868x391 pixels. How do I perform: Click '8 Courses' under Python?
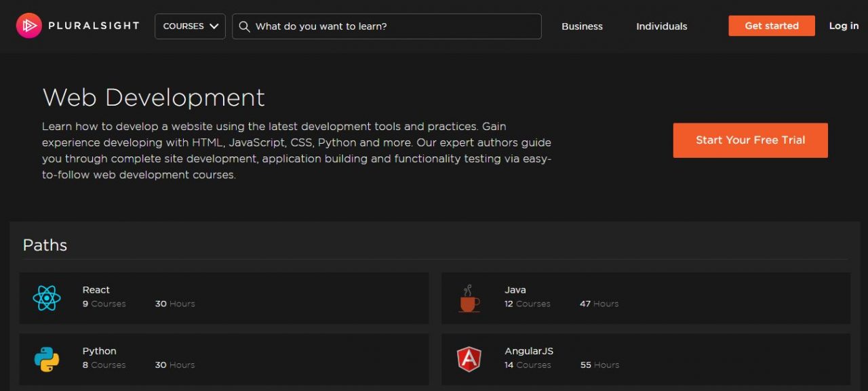click(104, 365)
